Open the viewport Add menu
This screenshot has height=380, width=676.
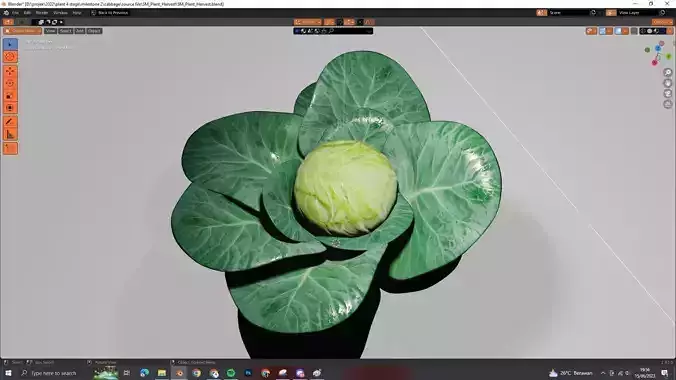click(x=80, y=31)
